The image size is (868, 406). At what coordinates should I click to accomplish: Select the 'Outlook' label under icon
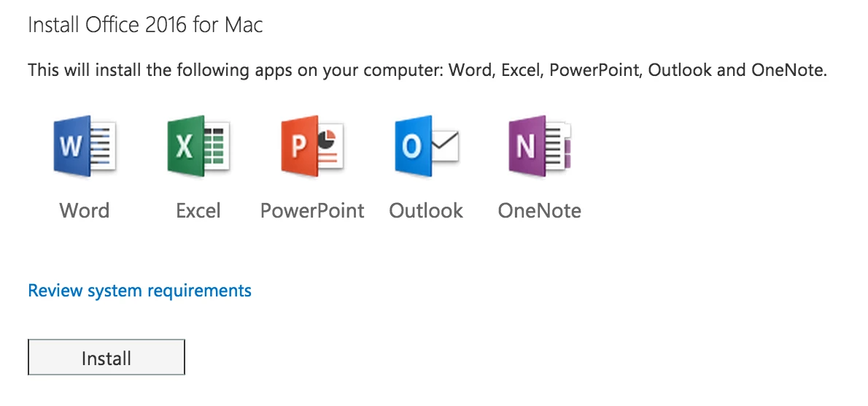coord(426,210)
